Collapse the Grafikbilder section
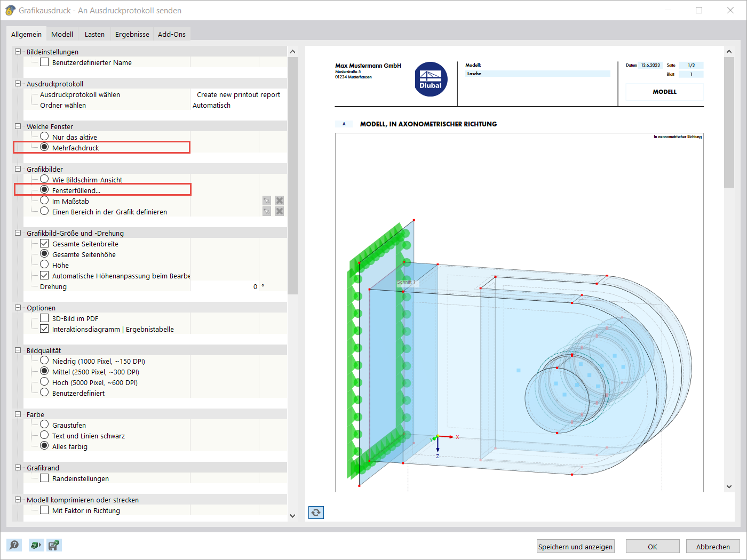This screenshot has width=747, height=560. click(x=18, y=169)
